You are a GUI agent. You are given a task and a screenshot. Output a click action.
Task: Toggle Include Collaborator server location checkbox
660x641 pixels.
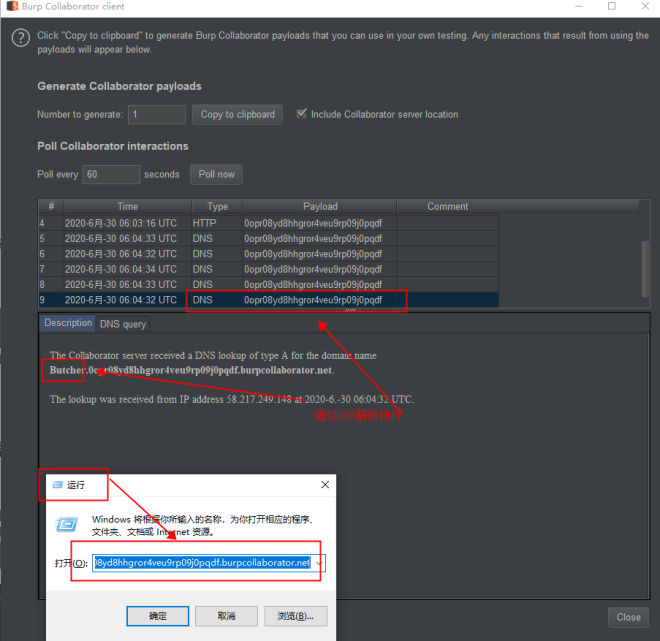[x=302, y=114]
